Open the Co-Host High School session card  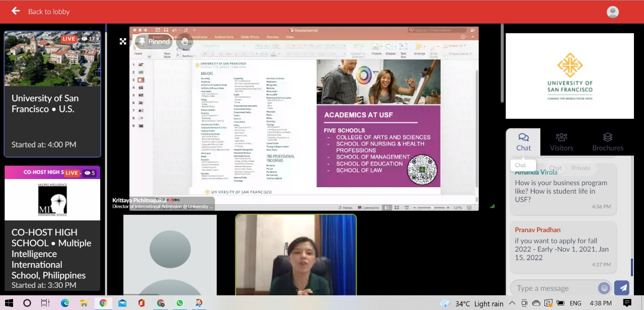point(52,229)
